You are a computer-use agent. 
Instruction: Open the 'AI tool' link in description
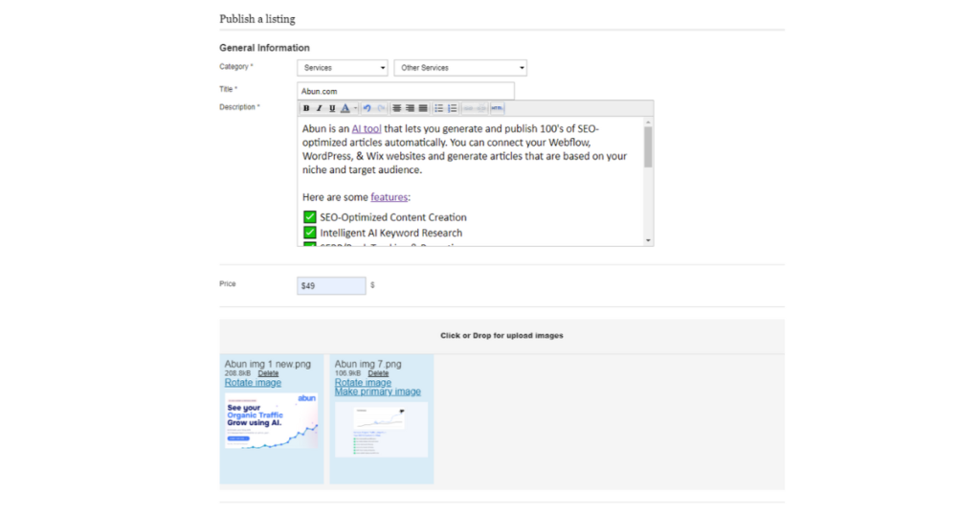click(367, 128)
